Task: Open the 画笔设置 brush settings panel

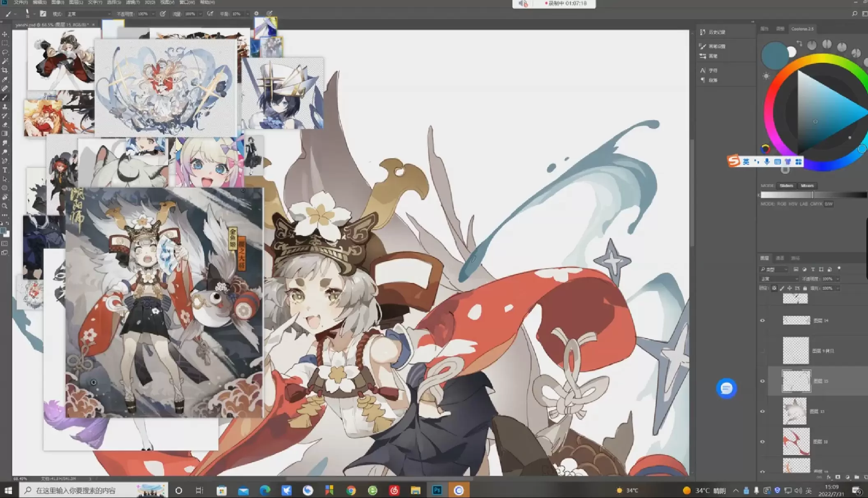Action: coord(712,46)
